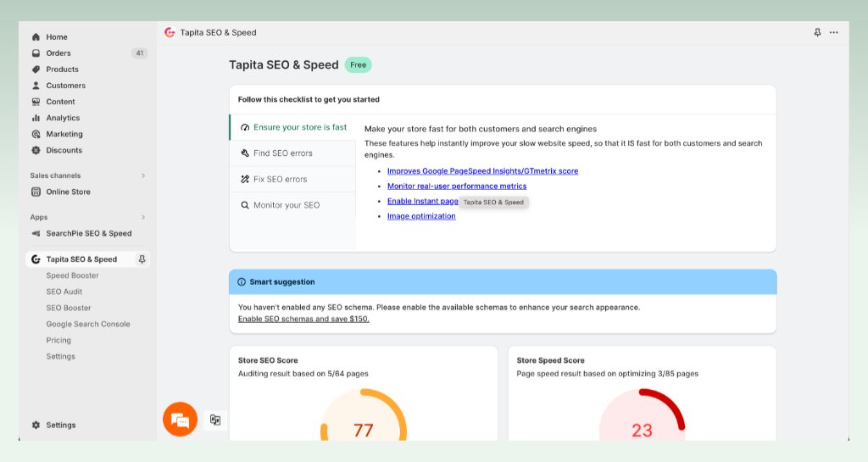Open the Enable Instant page link
The image size is (868, 462).
(423, 201)
